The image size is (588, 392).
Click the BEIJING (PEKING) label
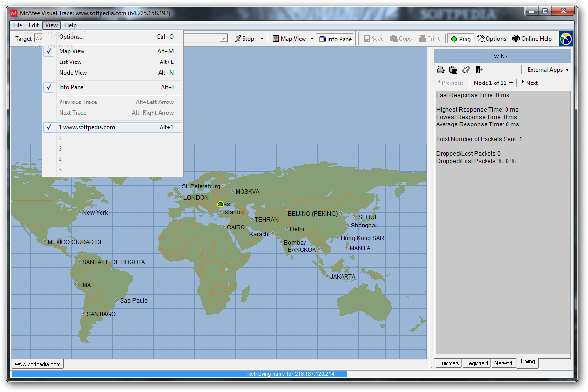(312, 214)
